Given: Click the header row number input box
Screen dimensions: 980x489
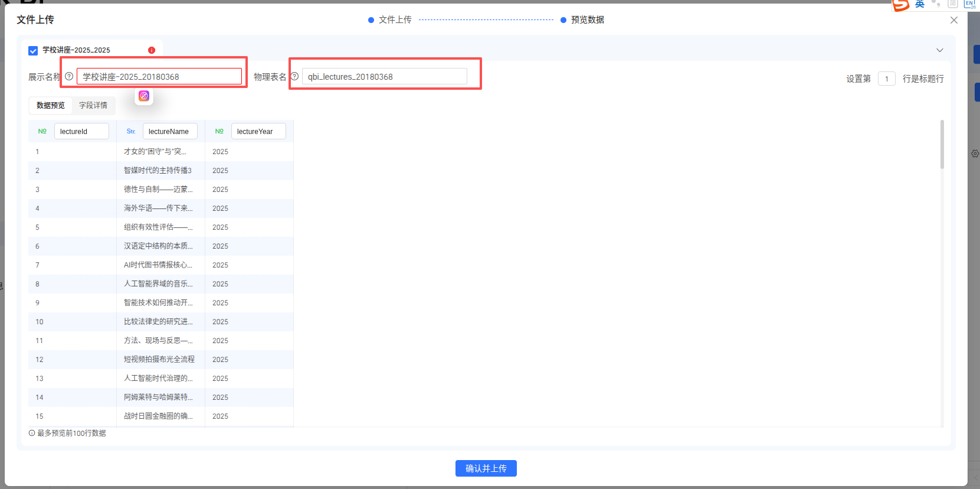Looking at the screenshot, I should pos(886,79).
